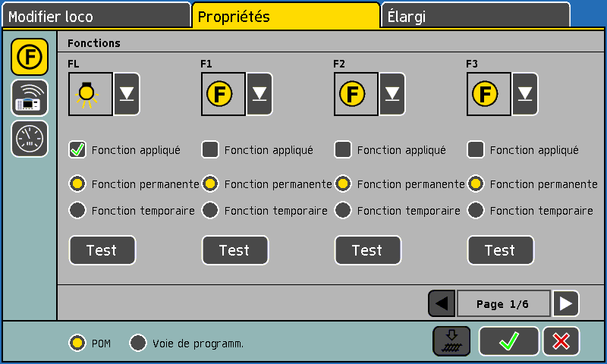Select Voie de programm. radio option

138,343
